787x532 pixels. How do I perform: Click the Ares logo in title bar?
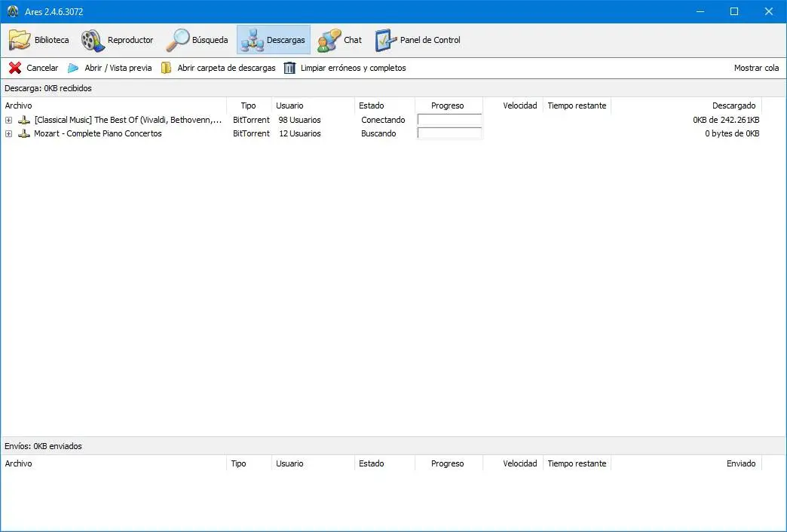[13, 11]
